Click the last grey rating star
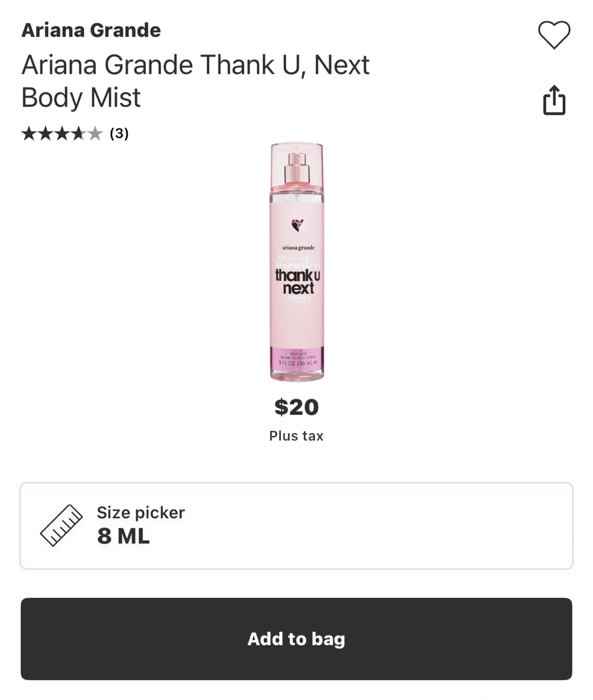Screen dimensions: 593x700 tap(95, 133)
